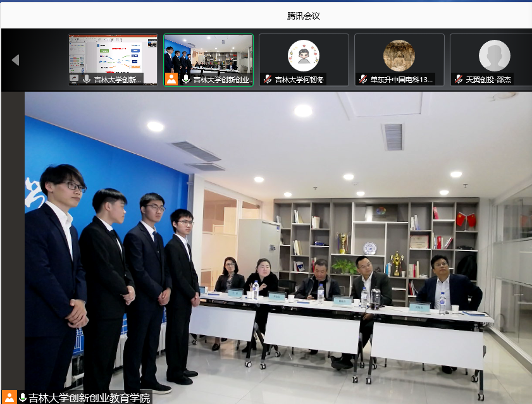Image resolution: width=532 pixels, height=404 pixels.
Task: Click green microphone icon on second thumbnail
Action: tap(186, 80)
